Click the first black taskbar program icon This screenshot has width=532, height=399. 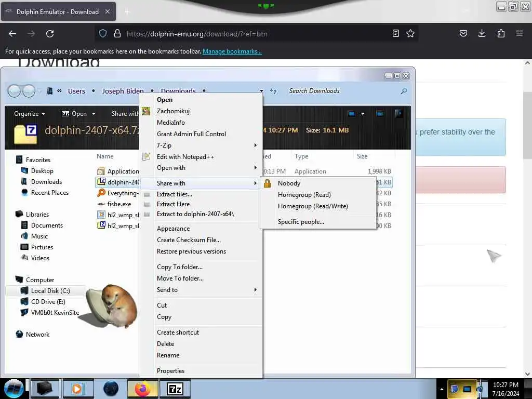(x=45, y=389)
